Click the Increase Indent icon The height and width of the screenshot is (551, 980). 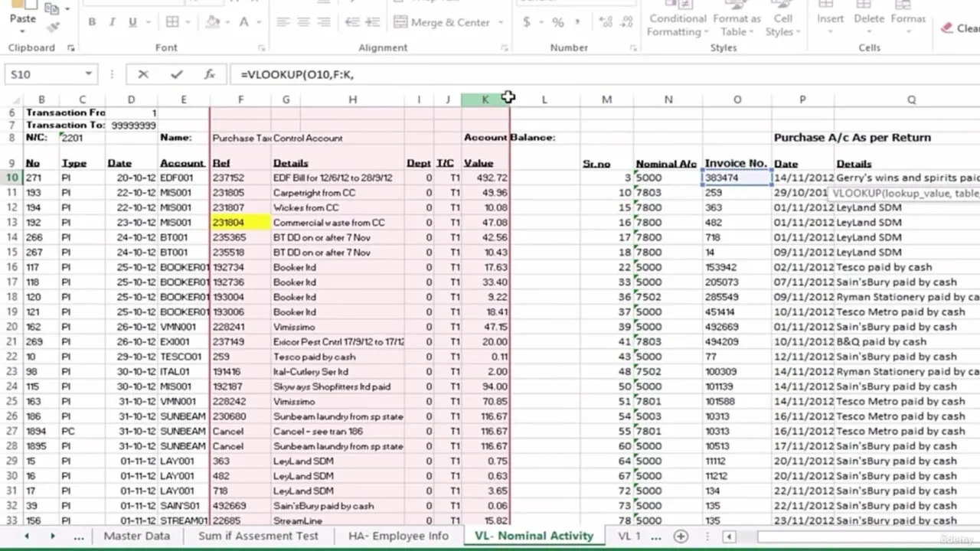pos(373,22)
